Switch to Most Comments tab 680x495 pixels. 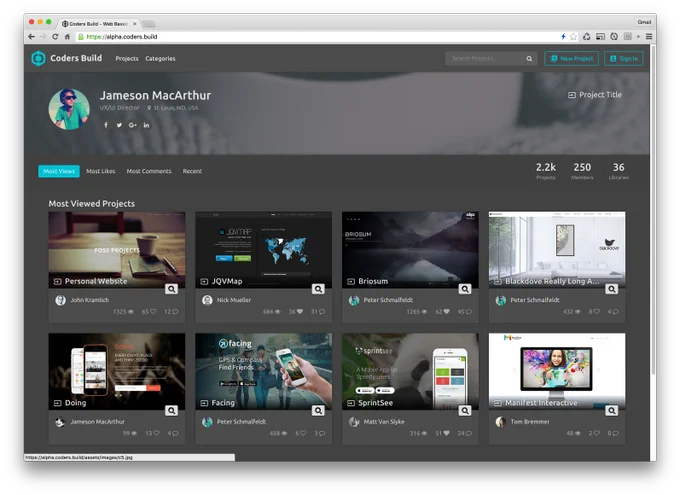(x=149, y=171)
